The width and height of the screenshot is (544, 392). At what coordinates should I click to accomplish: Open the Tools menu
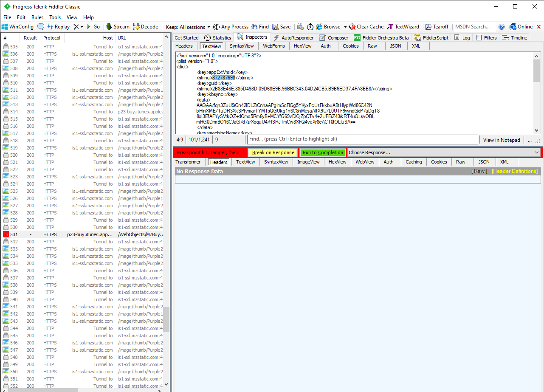pyautogui.click(x=55, y=17)
